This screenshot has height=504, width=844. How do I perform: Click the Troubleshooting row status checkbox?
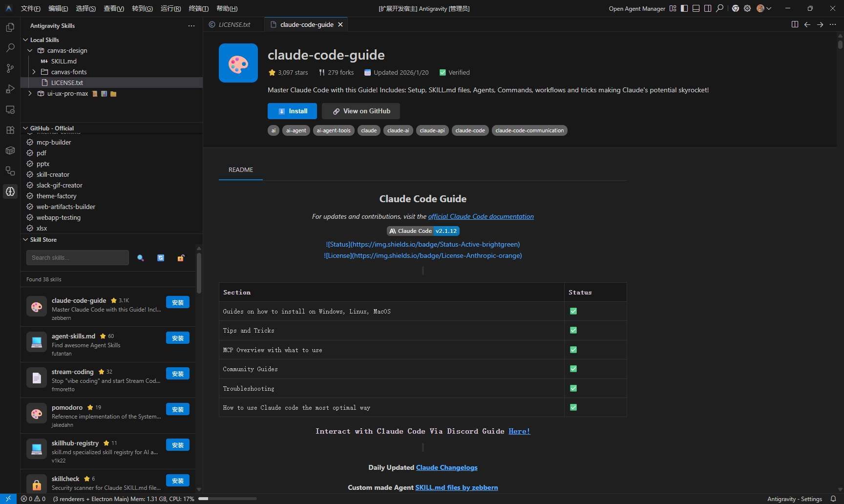pyautogui.click(x=573, y=388)
